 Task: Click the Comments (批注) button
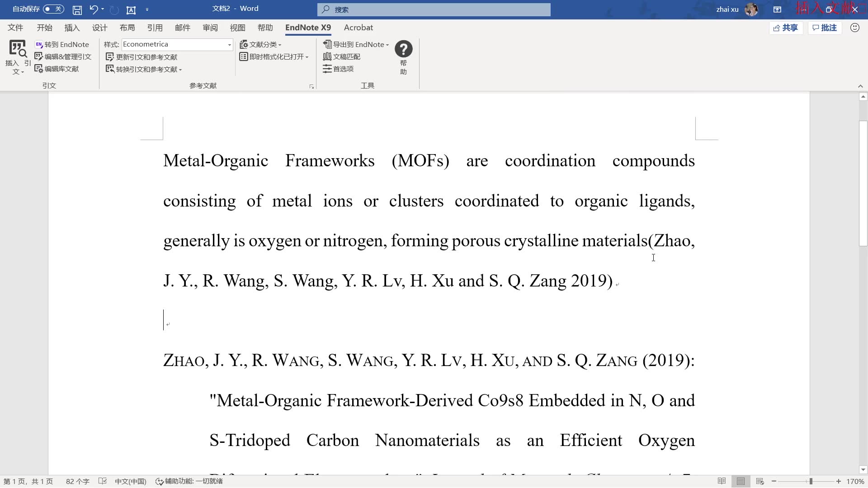[825, 28]
